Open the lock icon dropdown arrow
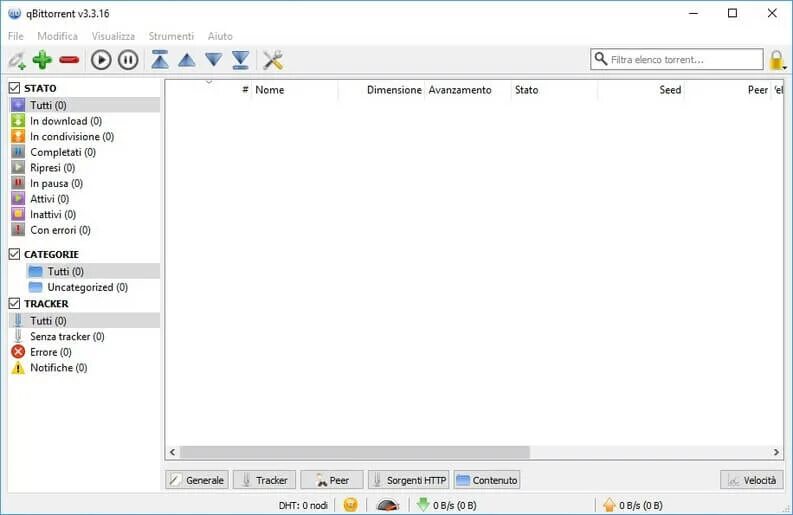Screen dimensions: 793x515 pos(784,67)
